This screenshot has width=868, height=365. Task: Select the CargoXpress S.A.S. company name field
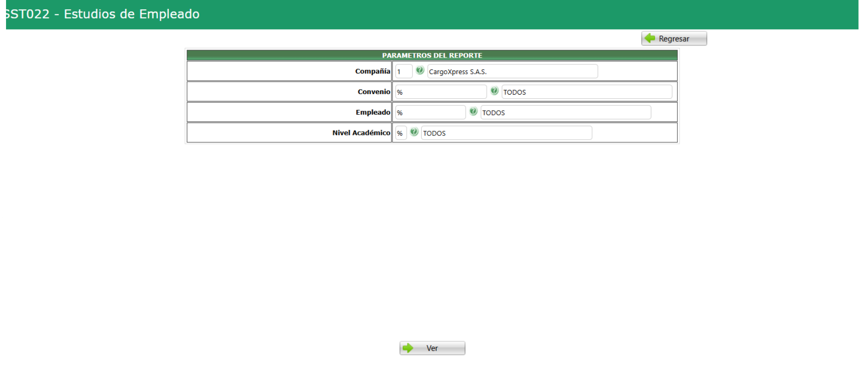click(513, 71)
